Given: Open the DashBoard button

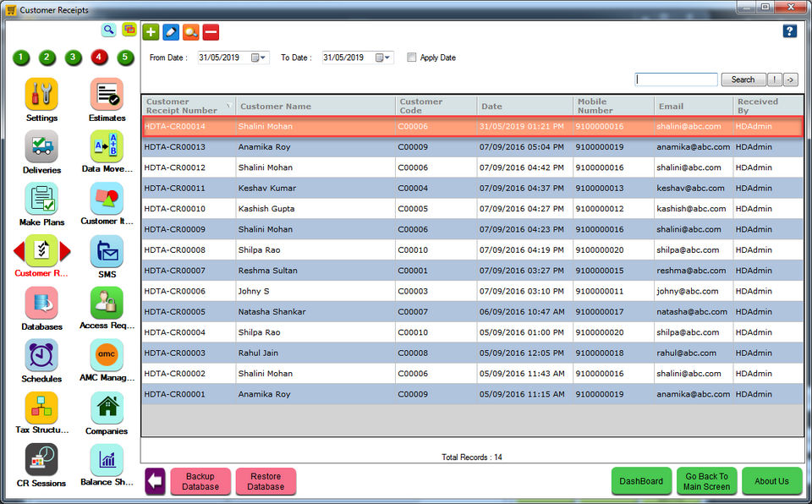Looking at the screenshot, I should pyautogui.click(x=641, y=481).
